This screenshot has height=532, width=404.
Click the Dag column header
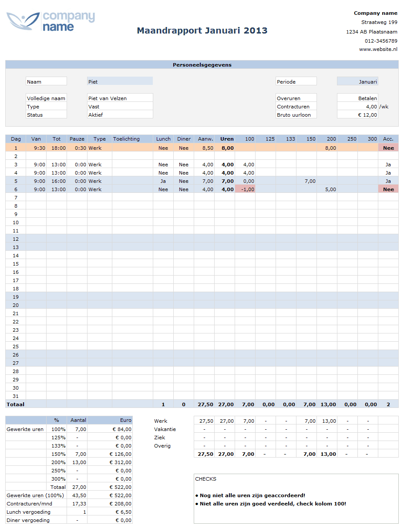pyautogui.click(x=16, y=139)
